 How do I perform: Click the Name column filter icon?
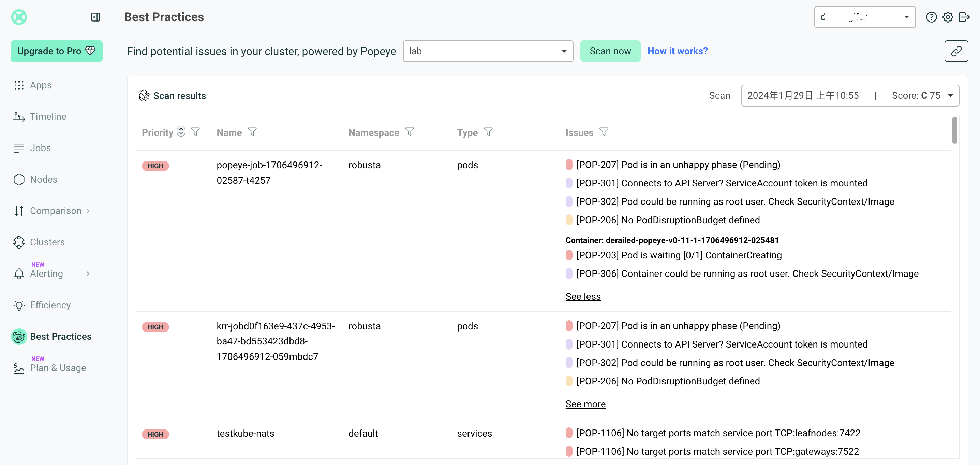(x=252, y=132)
